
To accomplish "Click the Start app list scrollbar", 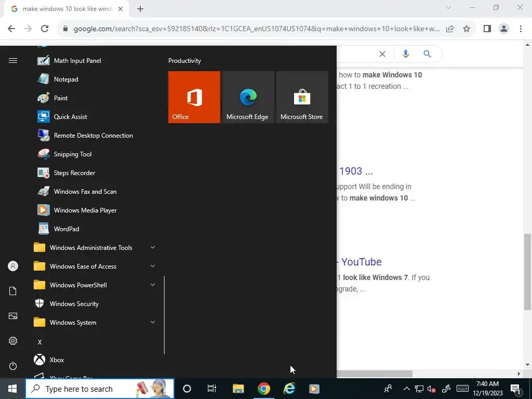I will [164, 315].
